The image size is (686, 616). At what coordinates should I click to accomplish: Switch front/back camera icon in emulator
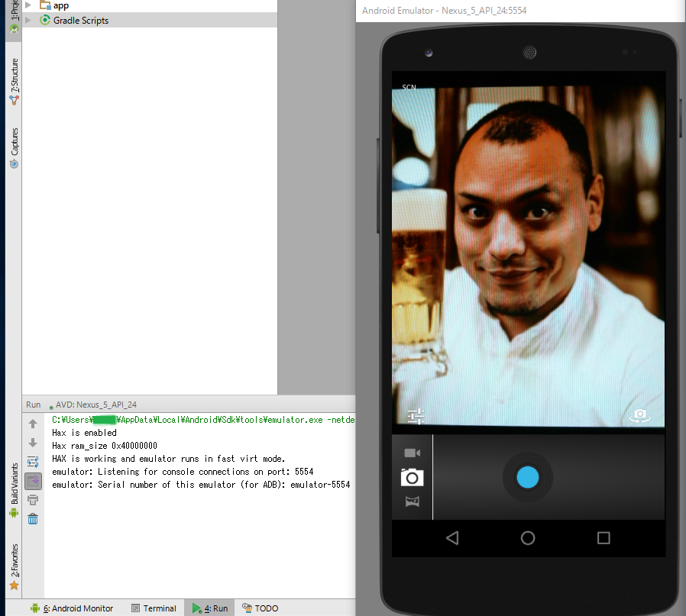point(640,416)
